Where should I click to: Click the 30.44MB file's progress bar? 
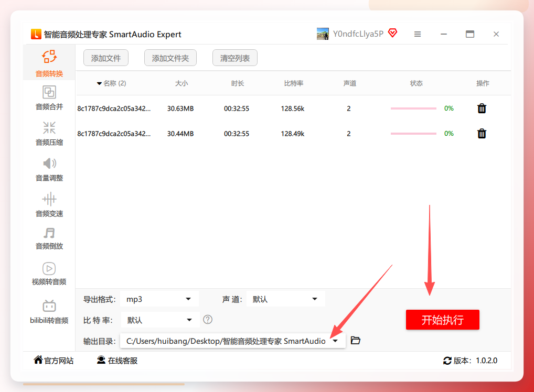pyautogui.click(x=413, y=134)
